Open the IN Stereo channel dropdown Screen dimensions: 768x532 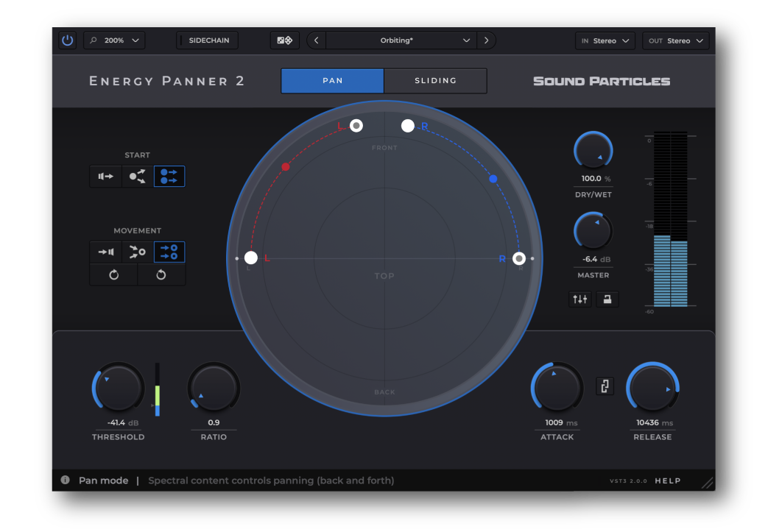pos(605,40)
